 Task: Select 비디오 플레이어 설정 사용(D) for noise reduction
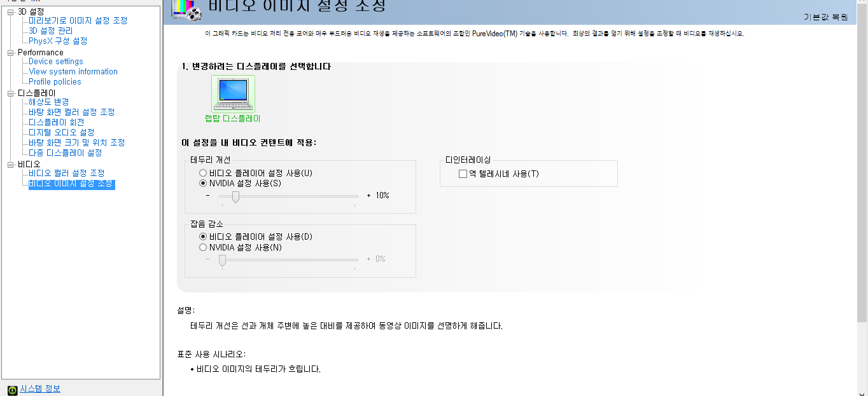tap(203, 236)
